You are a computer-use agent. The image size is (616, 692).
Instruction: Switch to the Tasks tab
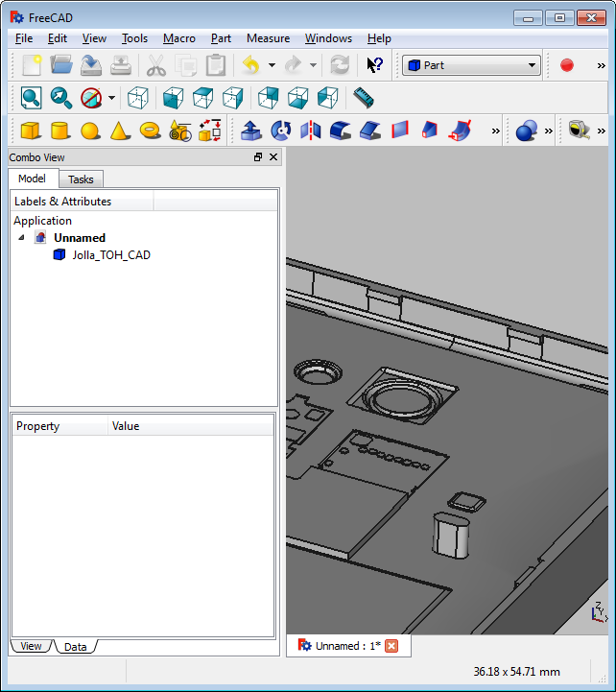(x=81, y=179)
